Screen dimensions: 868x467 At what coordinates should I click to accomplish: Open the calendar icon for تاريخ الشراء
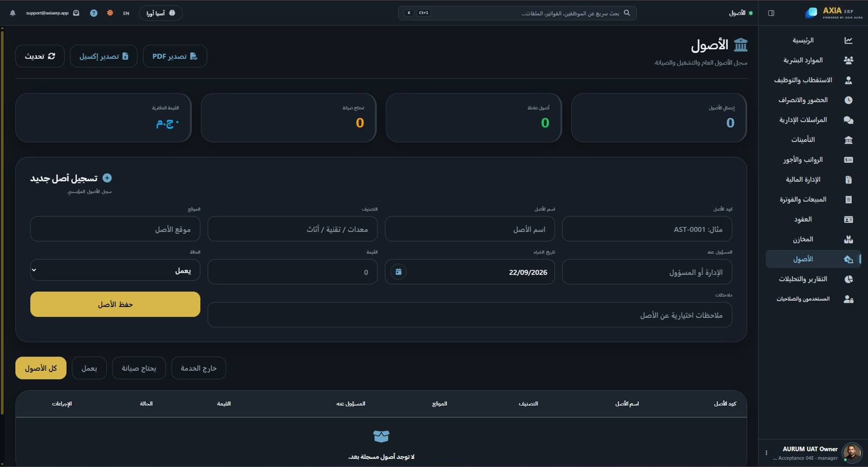tap(398, 272)
